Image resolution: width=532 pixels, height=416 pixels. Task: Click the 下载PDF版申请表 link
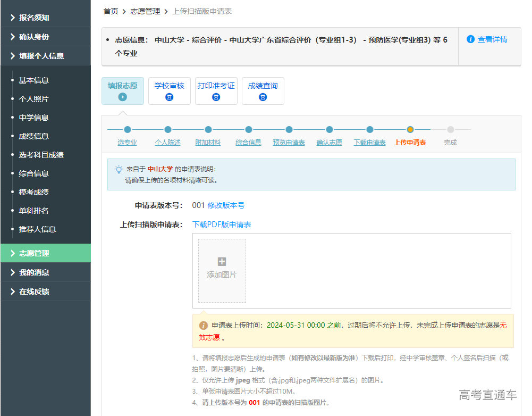click(x=222, y=224)
